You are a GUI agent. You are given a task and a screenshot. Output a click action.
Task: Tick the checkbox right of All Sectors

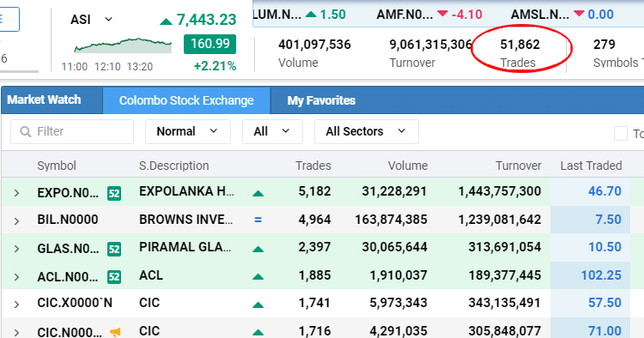pyautogui.click(x=620, y=133)
